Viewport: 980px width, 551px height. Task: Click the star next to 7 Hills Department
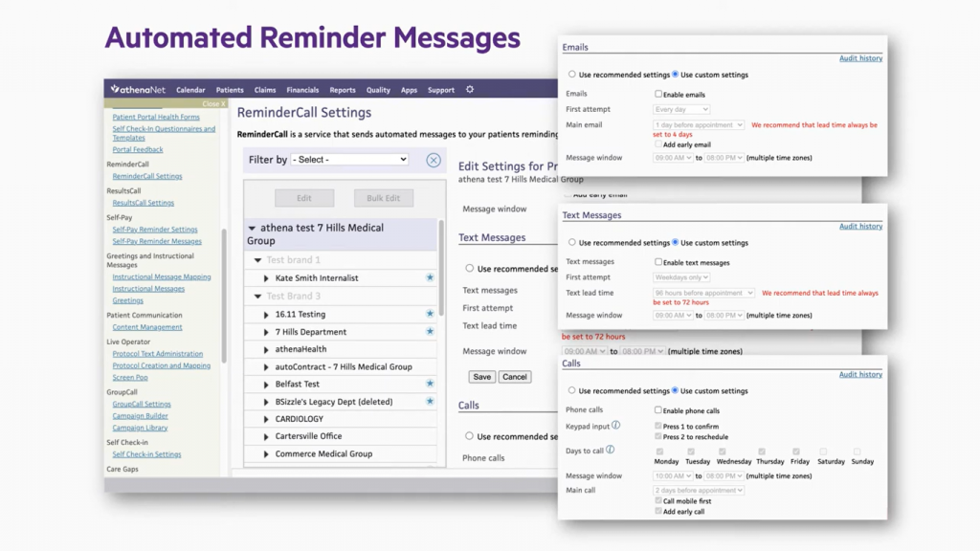point(430,332)
